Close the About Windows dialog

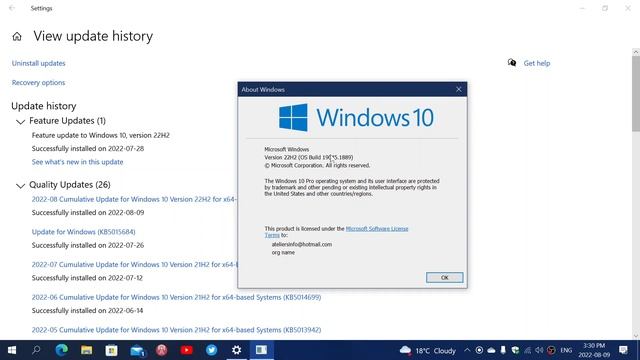pos(459,89)
